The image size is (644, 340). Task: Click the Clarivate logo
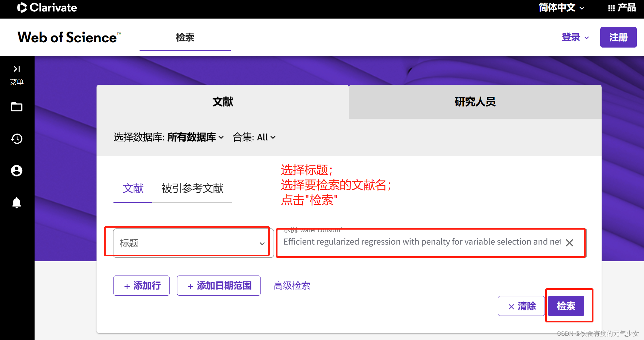point(47,7)
